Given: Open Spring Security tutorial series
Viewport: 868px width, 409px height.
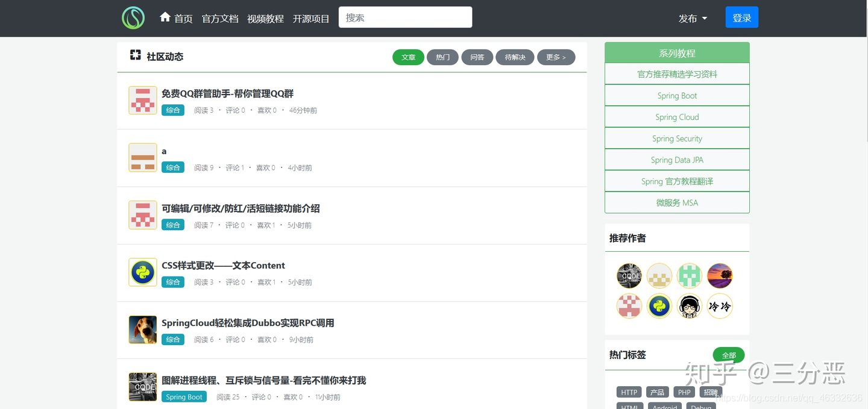Looking at the screenshot, I should pyautogui.click(x=677, y=139).
